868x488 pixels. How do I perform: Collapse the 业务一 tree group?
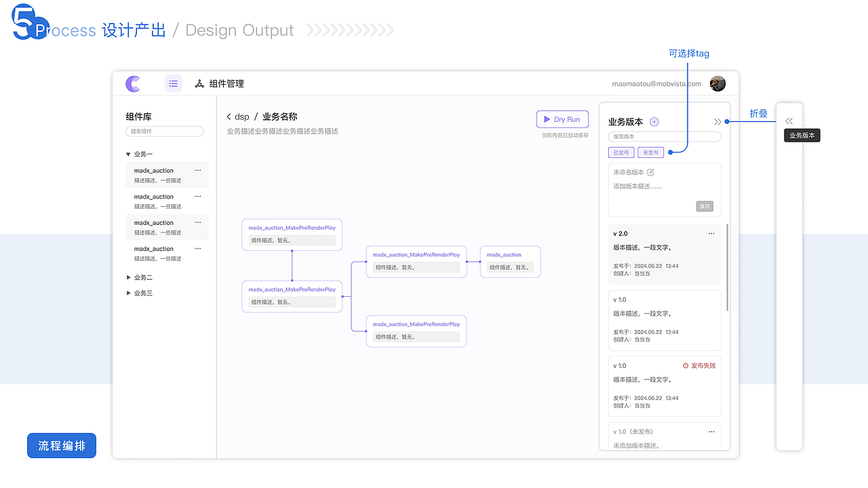click(128, 155)
